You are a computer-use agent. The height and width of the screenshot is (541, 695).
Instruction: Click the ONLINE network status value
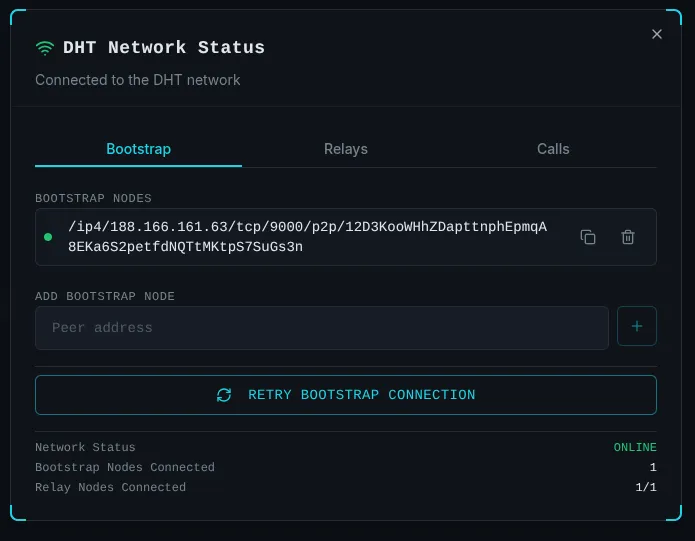635,448
